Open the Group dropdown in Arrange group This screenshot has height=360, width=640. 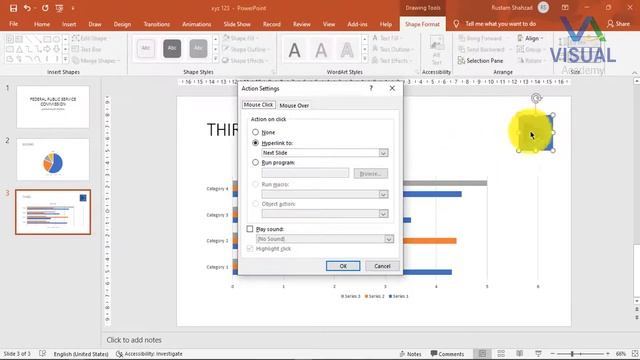pyautogui.click(x=530, y=49)
